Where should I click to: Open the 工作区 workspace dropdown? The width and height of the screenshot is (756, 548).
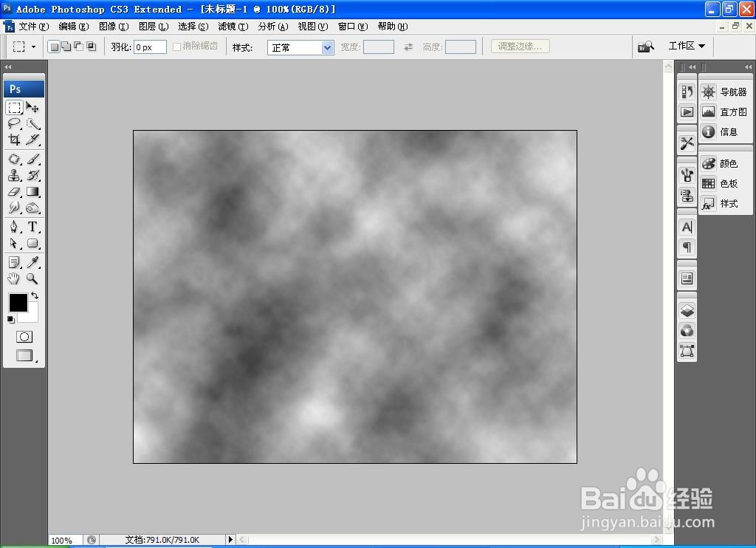[687, 46]
